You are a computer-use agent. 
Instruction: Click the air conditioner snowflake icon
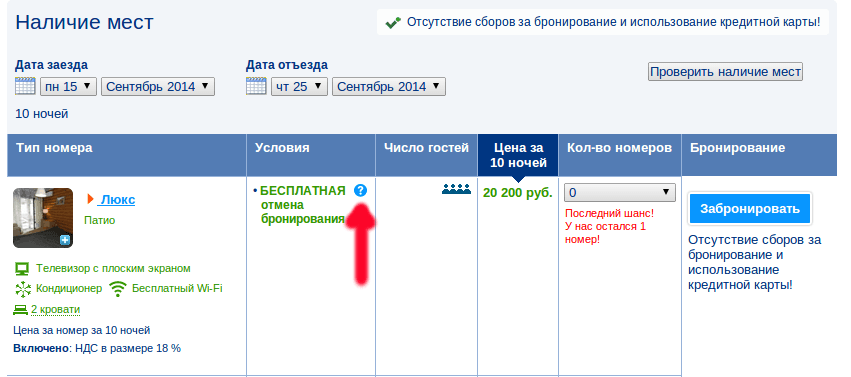pyautogui.click(x=23, y=289)
